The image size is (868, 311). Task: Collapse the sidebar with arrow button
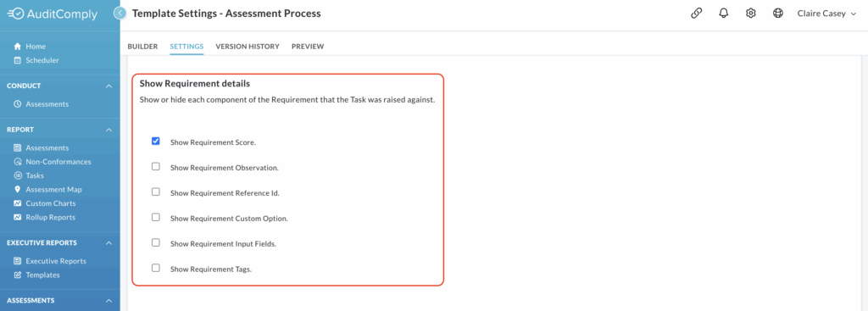click(x=120, y=14)
